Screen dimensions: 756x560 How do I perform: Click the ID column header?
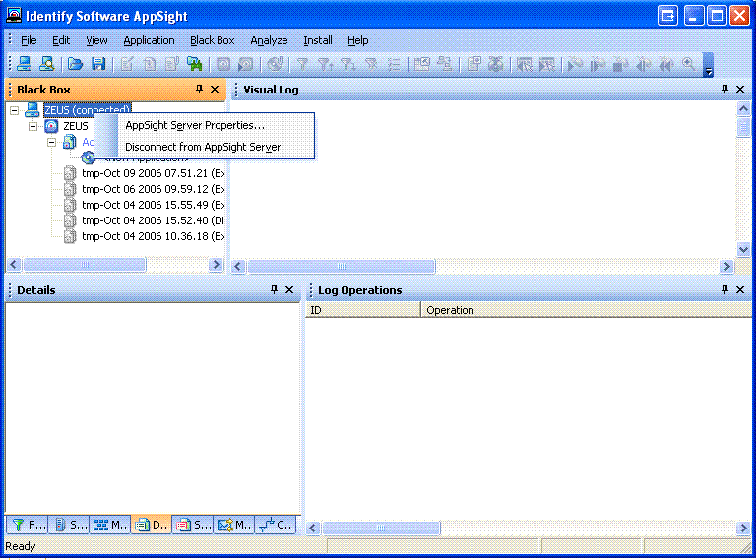363,310
